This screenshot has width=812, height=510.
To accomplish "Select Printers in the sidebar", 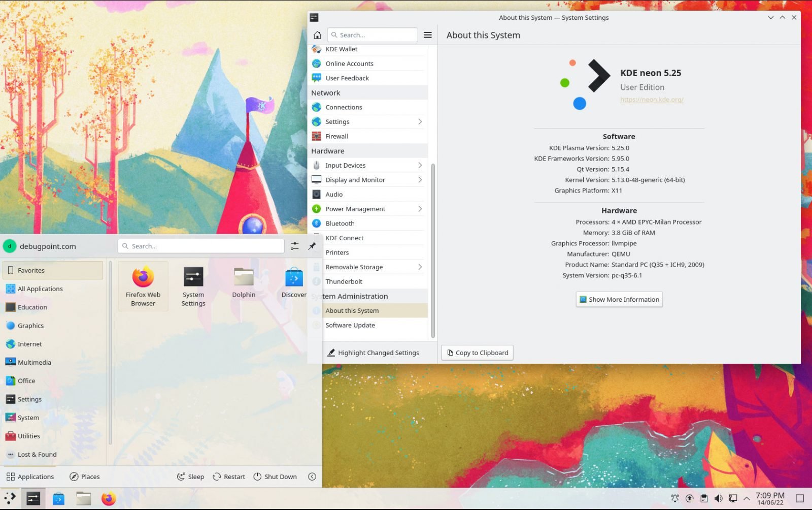I will (x=337, y=252).
